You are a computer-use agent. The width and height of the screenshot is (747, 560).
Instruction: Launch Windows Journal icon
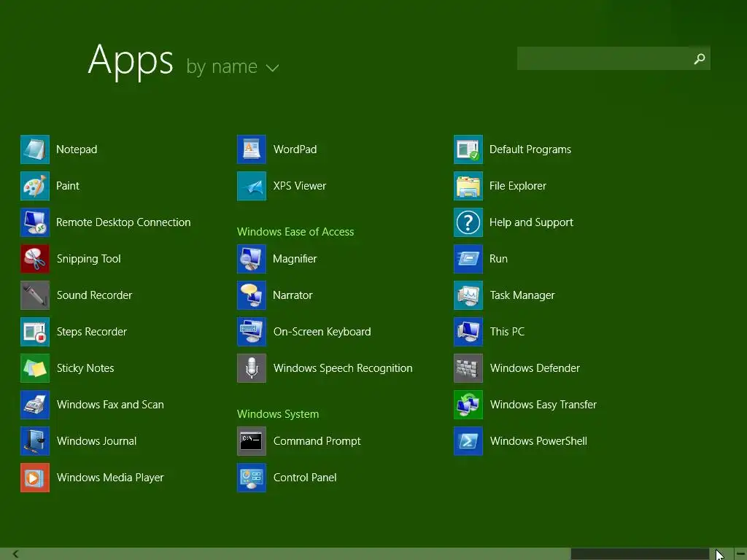pos(35,441)
